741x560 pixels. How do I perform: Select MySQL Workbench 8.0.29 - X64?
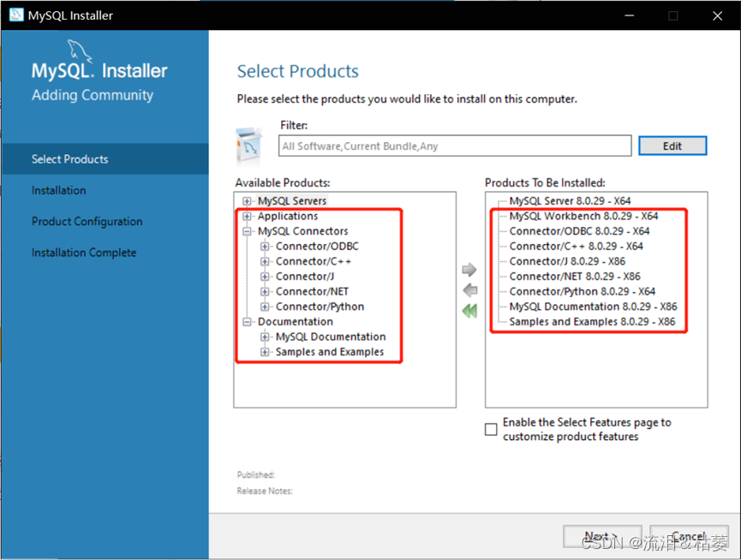pyautogui.click(x=583, y=217)
